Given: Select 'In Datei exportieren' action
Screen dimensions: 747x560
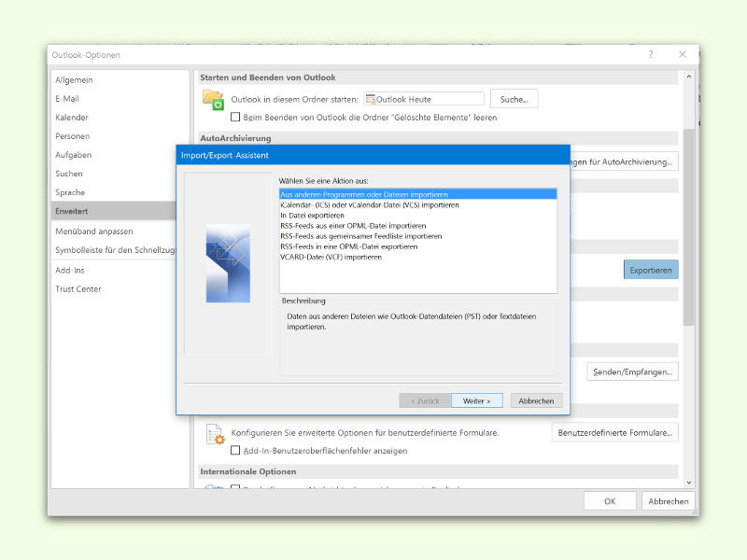Looking at the screenshot, I should [417, 216].
